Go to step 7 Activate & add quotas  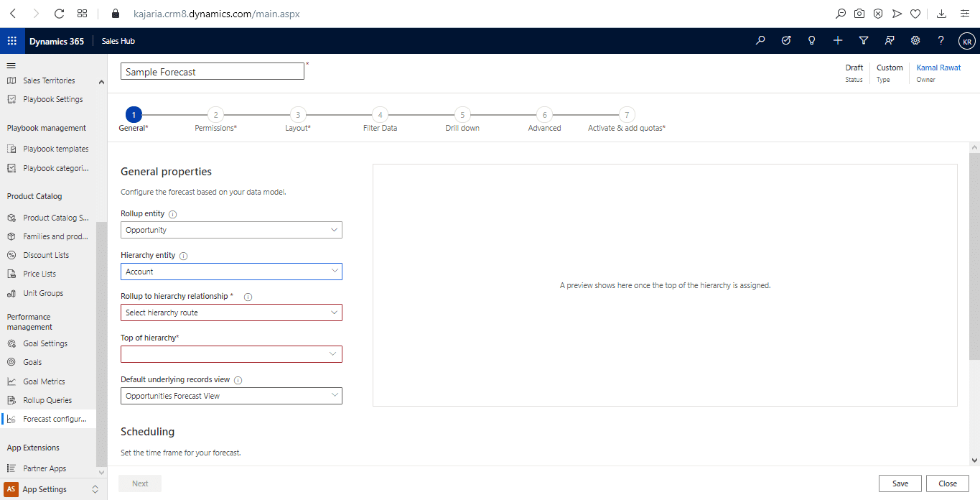coord(627,114)
